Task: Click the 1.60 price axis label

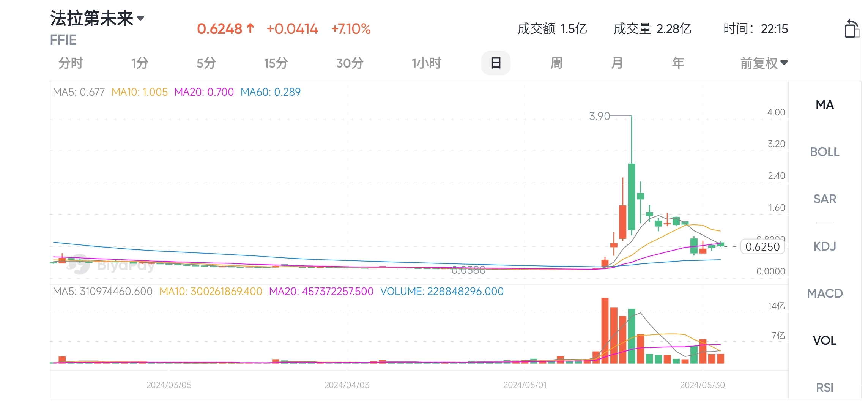Action: tap(777, 208)
